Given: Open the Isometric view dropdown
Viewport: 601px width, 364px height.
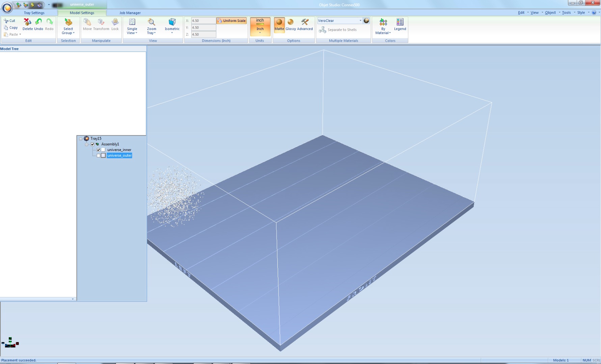Looking at the screenshot, I should [172, 26].
